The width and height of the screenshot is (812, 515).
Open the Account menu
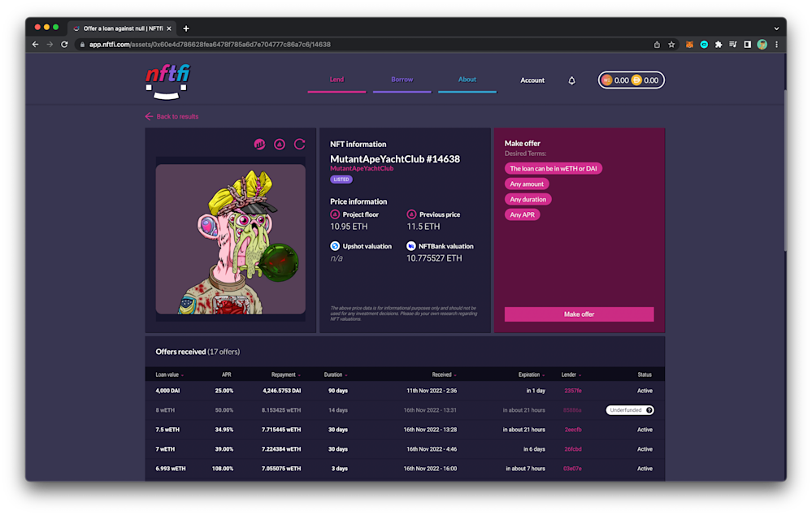coord(532,80)
